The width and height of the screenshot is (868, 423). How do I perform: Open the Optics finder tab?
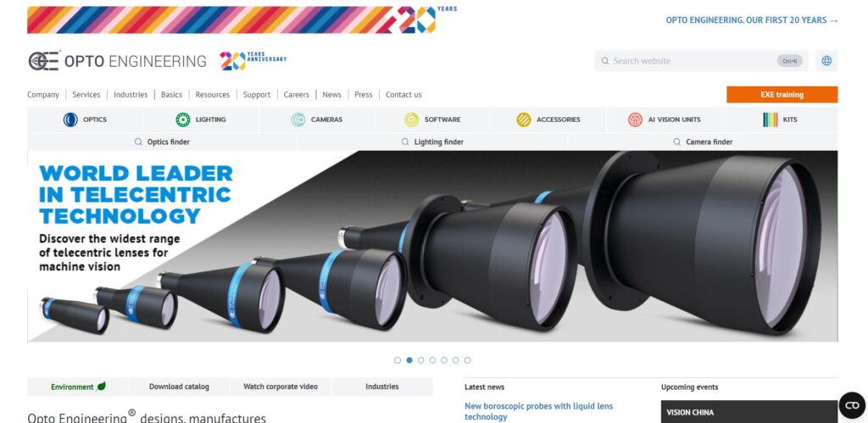162,142
